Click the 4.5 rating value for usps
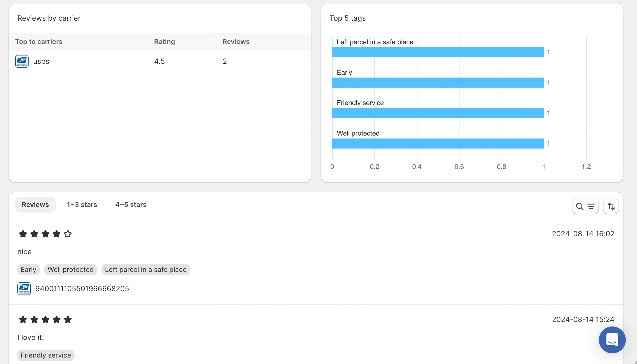Viewport: 637px width, 364px height. [160, 61]
